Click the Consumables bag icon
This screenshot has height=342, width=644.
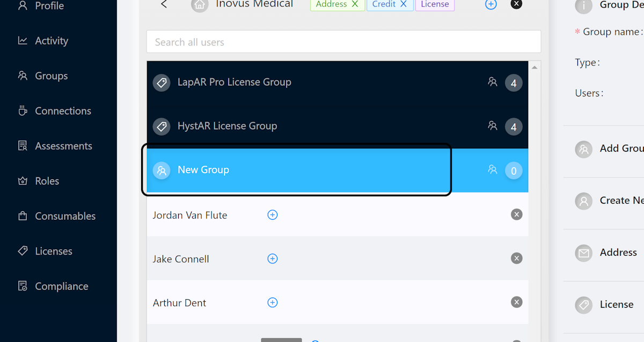(x=23, y=216)
